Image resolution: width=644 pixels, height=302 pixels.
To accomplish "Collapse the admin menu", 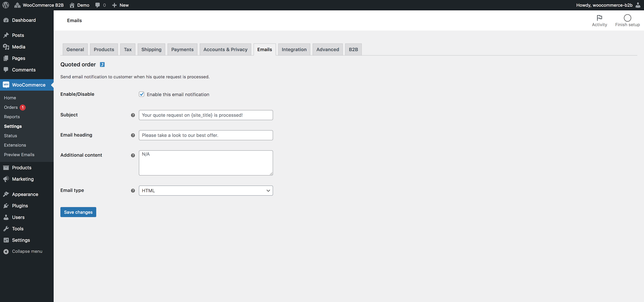I will pyautogui.click(x=26, y=251).
